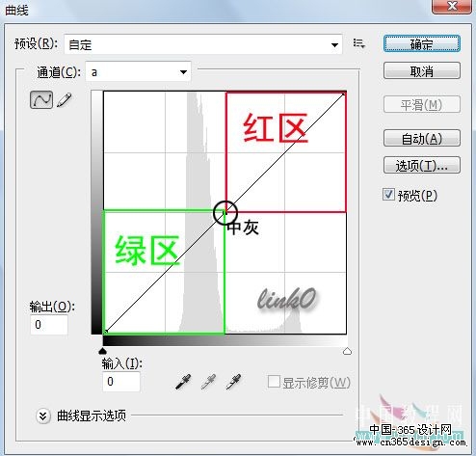
Task: Pick the white point eyedropper
Action: point(233,382)
